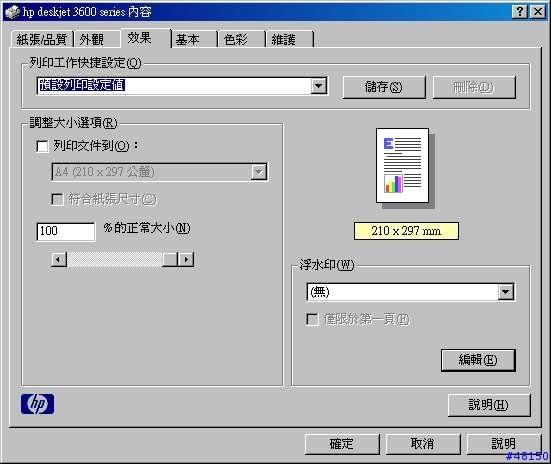Screen dimensions: 551x464
Task: Close the printer properties dialog
Action: pyautogui.click(x=538, y=12)
